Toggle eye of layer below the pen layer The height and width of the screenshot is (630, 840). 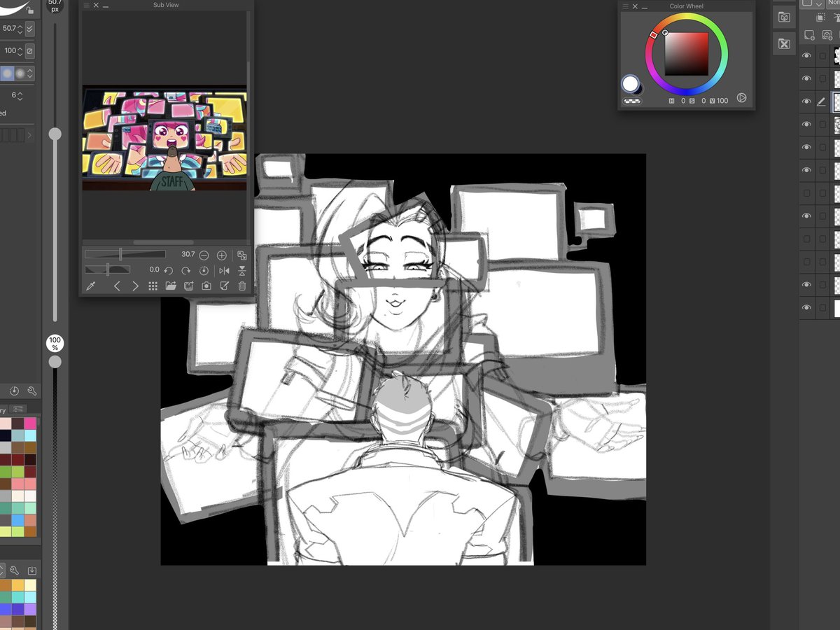tap(806, 124)
